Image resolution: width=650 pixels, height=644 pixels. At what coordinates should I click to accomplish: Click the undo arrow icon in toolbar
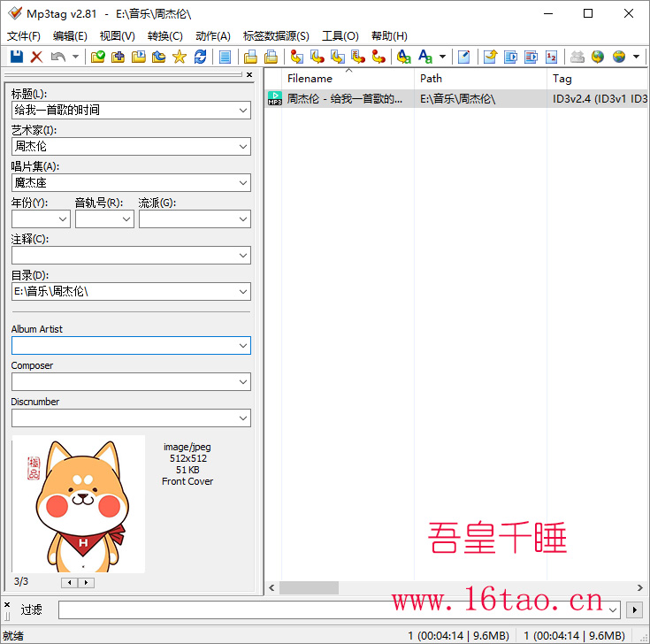tap(58, 57)
